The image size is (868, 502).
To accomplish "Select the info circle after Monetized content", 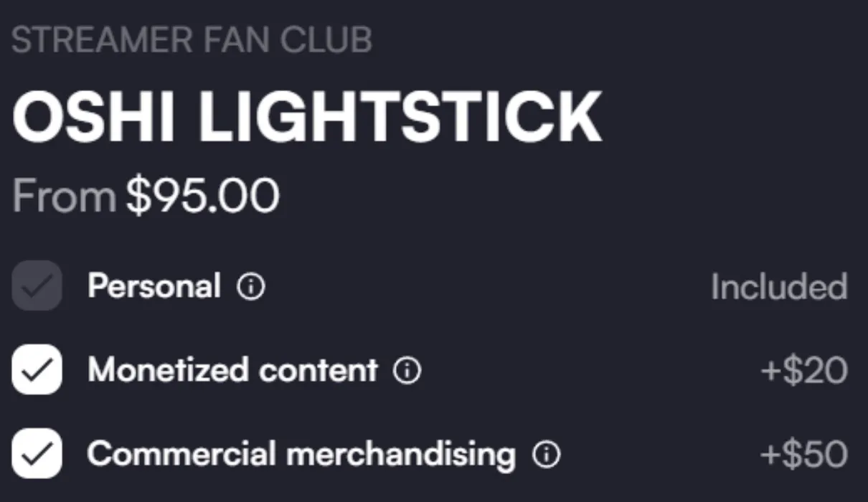I will pos(407,371).
